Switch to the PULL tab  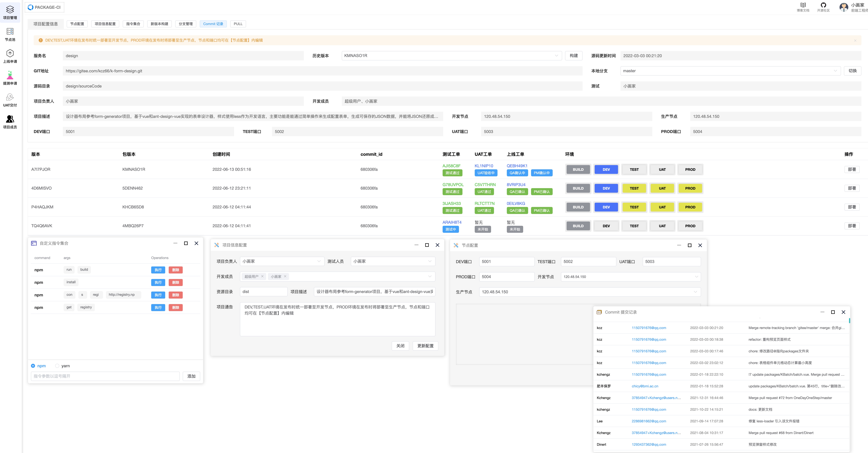coord(238,24)
